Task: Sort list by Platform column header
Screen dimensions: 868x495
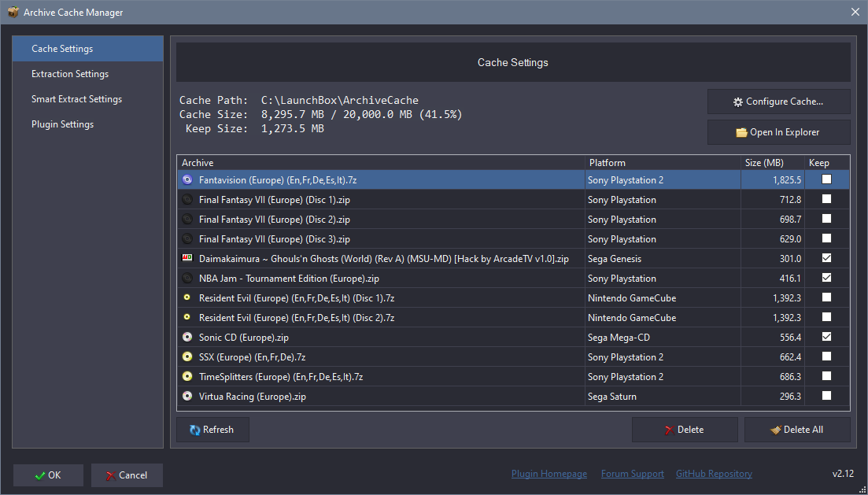Action: pyautogui.click(x=663, y=163)
